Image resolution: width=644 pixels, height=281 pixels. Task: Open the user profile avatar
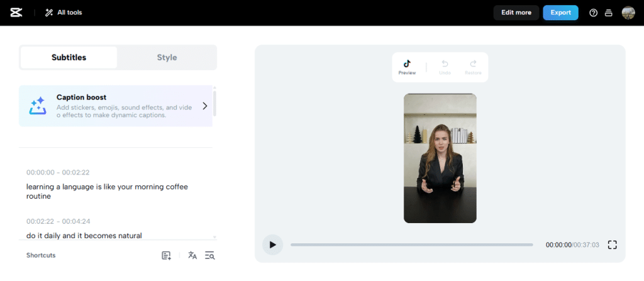click(628, 13)
